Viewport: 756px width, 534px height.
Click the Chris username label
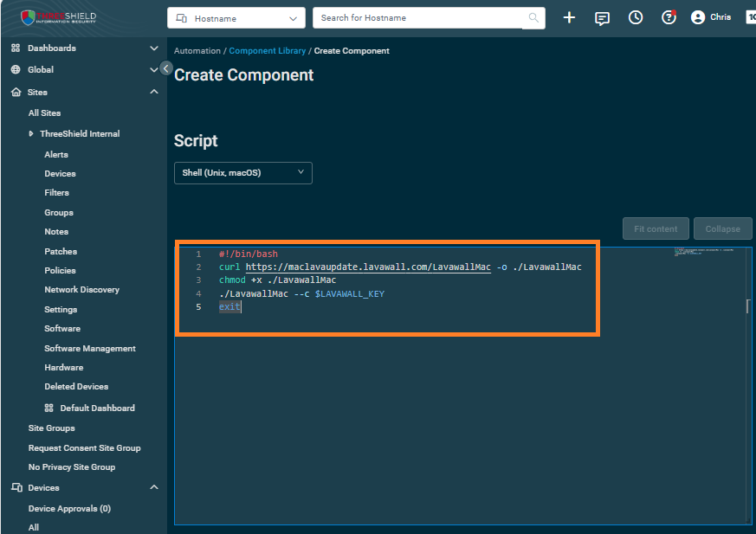(720, 17)
